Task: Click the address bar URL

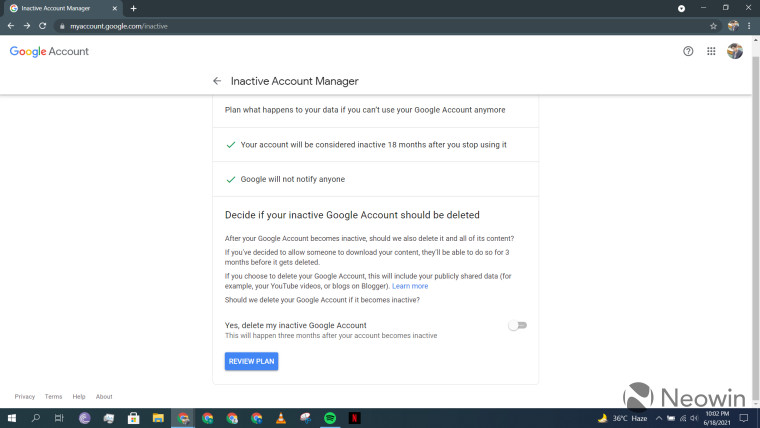Action: click(x=119, y=26)
